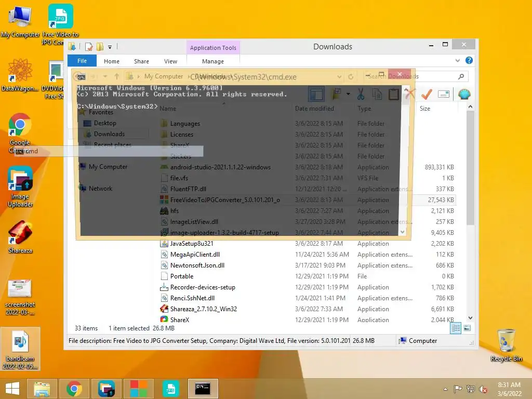532x399 pixels.
Task: Sort files by the Type column
Action: click(364, 109)
